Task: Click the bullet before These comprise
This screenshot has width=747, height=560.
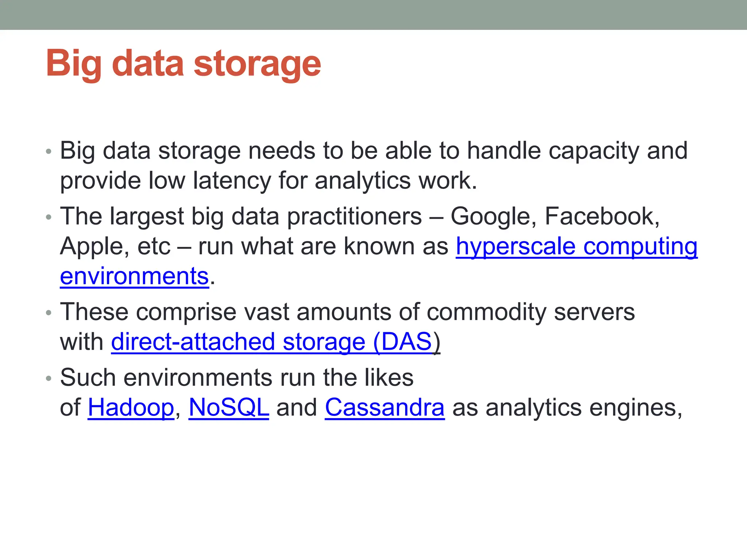Action: click(49, 313)
